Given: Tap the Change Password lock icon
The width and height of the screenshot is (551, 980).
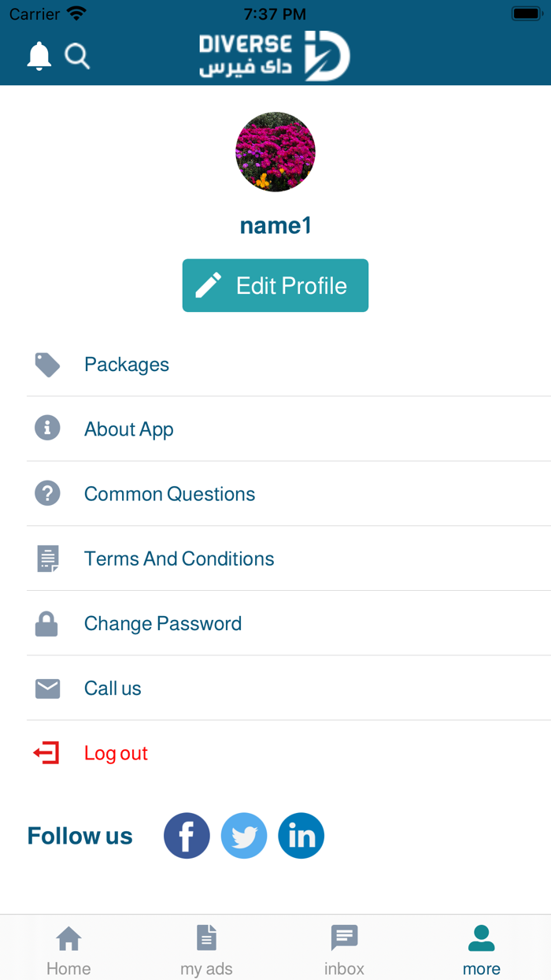Looking at the screenshot, I should coord(47,624).
